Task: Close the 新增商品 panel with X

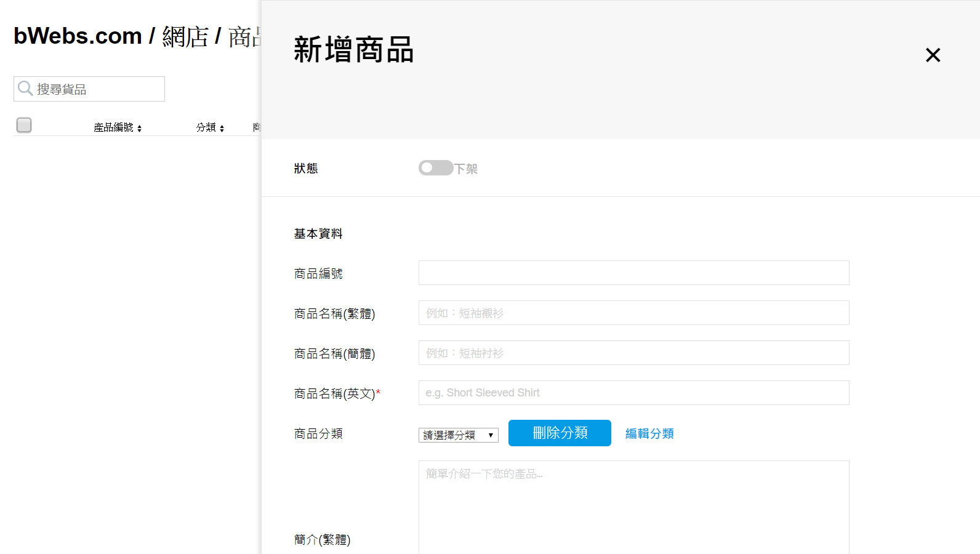Action: coord(933,55)
